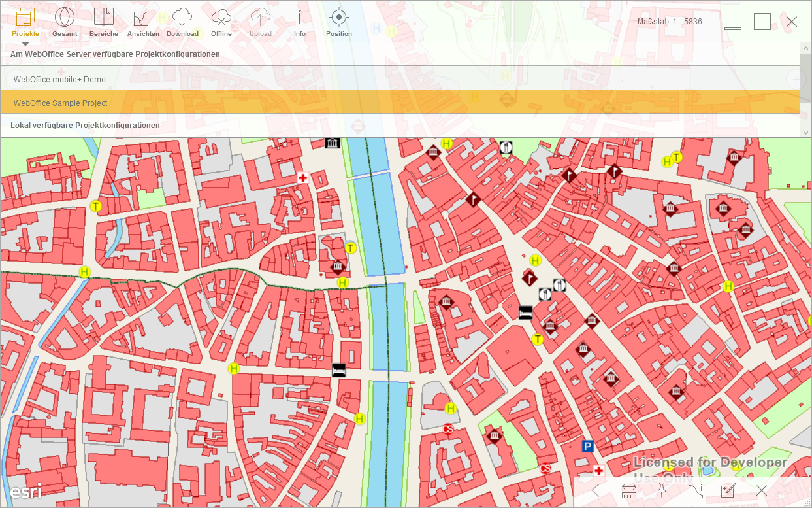Open the Projekte panel
The image size is (812, 508).
point(25,22)
